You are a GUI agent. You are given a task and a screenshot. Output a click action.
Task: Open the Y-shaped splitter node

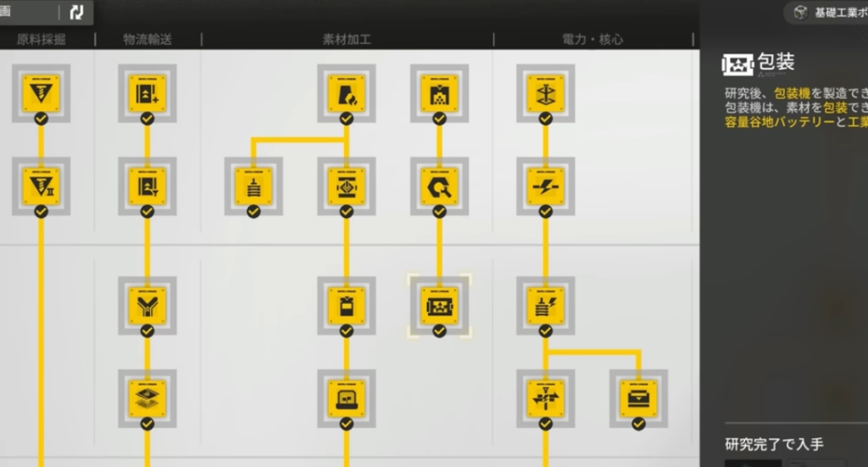[147, 305]
